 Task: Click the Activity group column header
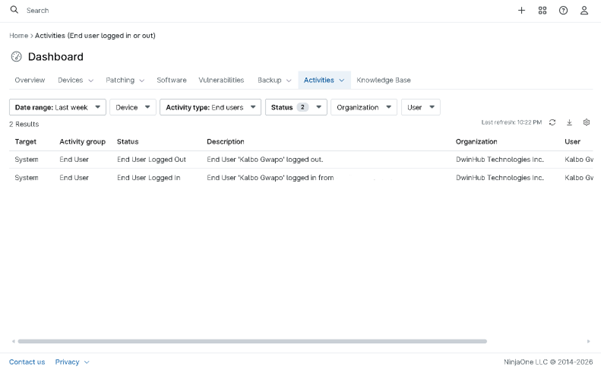pos(82,142)
